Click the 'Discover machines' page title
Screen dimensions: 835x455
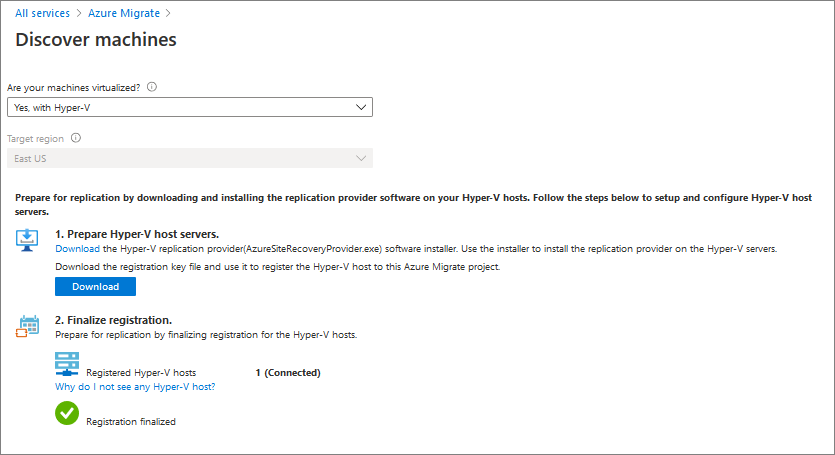pos(96,40)
